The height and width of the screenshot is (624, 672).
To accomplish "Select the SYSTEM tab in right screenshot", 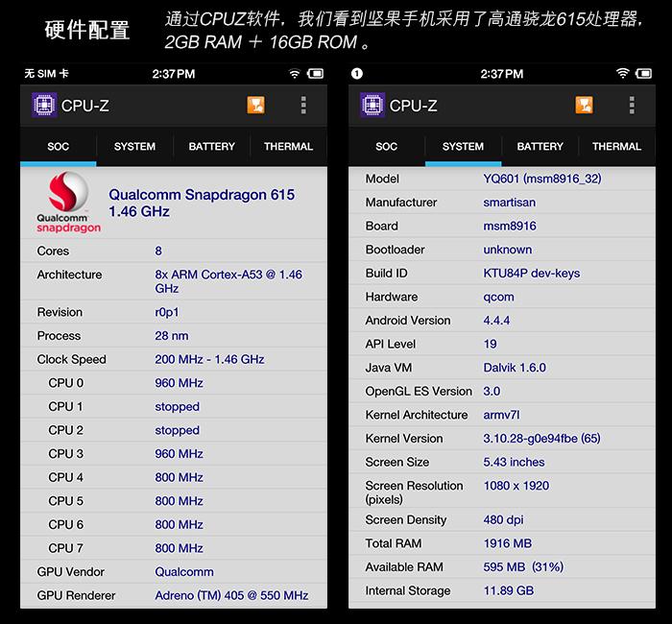I will 463,147.
